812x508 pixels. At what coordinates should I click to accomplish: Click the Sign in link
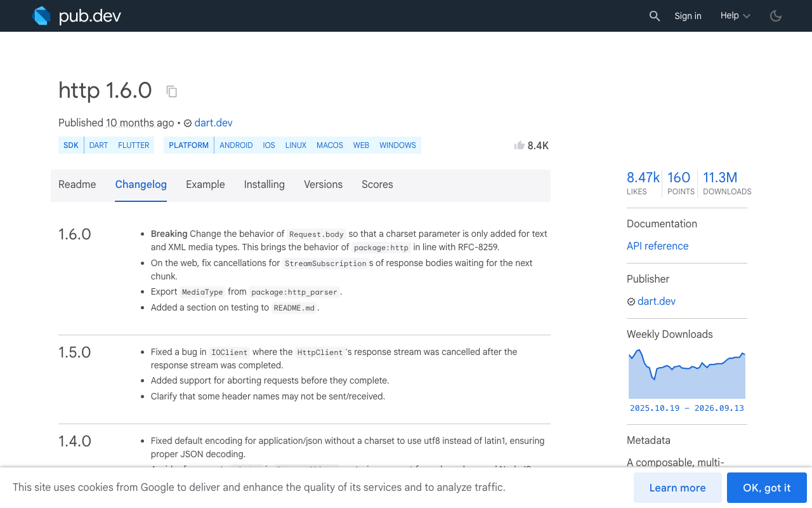688,16
